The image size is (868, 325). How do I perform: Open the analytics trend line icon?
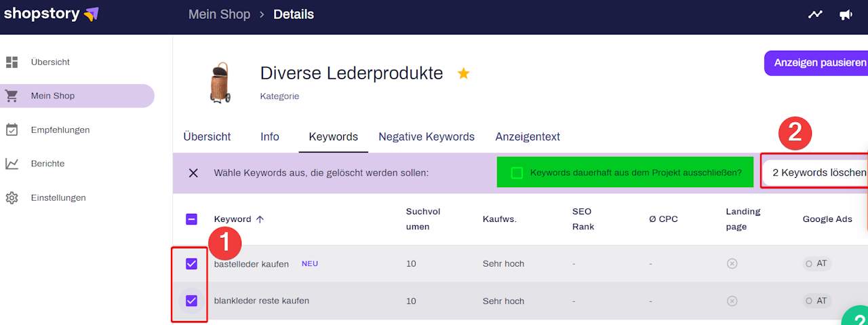(815, 14)
